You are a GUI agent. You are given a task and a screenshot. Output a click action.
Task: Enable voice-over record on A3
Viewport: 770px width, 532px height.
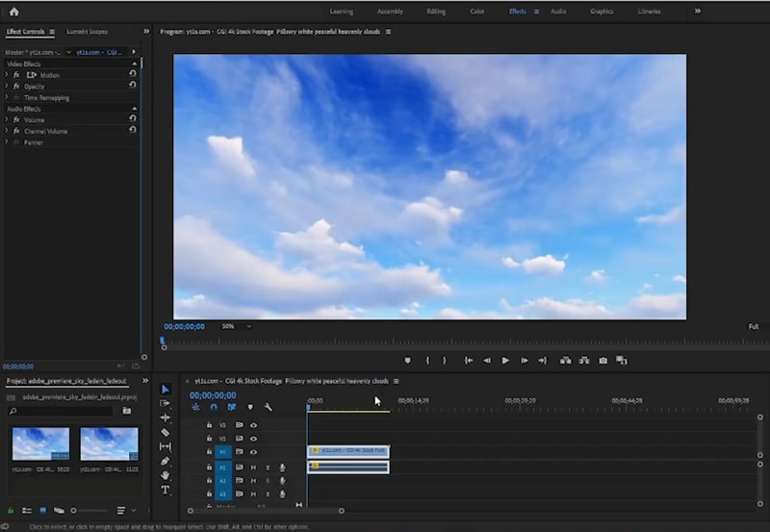point(282,494)
